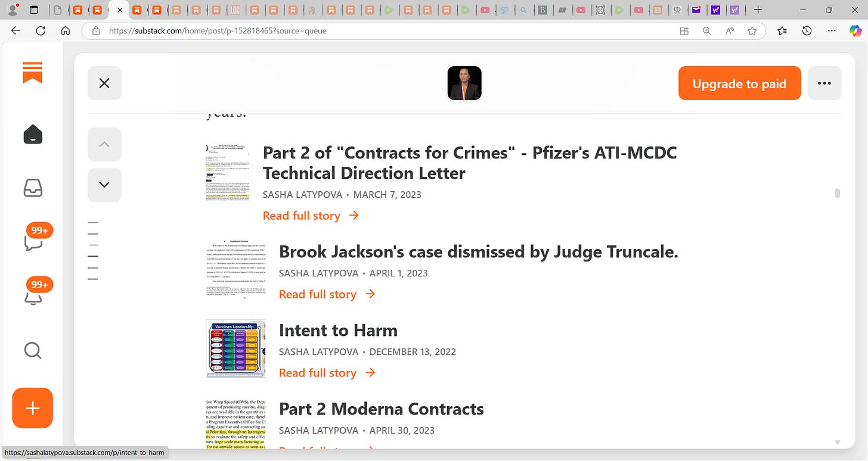The image size is (868, 461).
Task: Open the Brook Jackson's case dismissed post title
Action: tap(479, 251)
